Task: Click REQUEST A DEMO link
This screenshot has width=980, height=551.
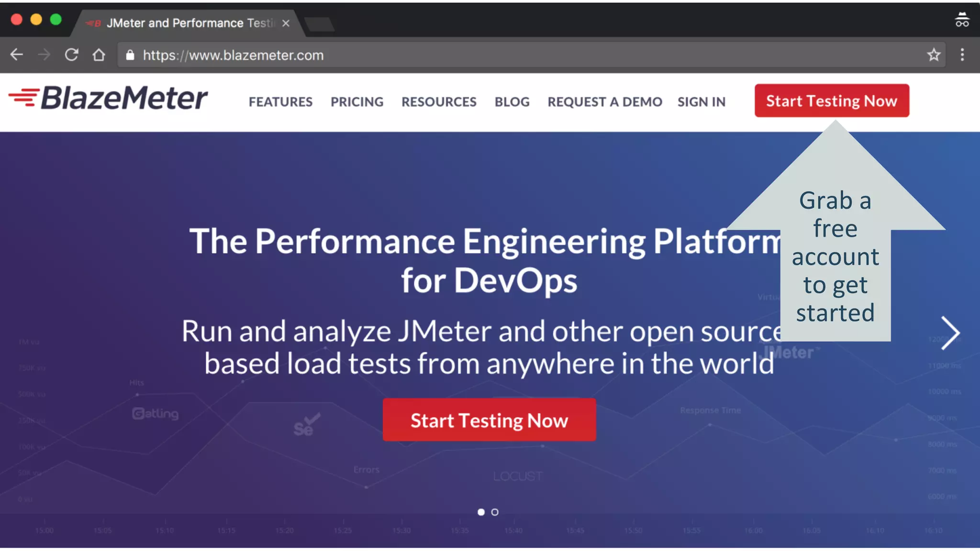Action: [x=605, y=102]
